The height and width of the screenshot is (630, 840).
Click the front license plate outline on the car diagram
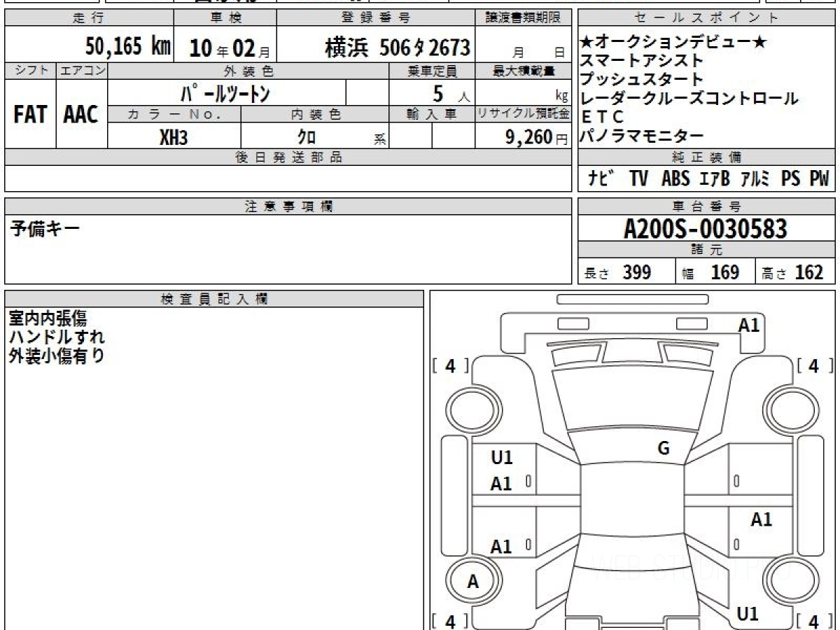point(632,299)
